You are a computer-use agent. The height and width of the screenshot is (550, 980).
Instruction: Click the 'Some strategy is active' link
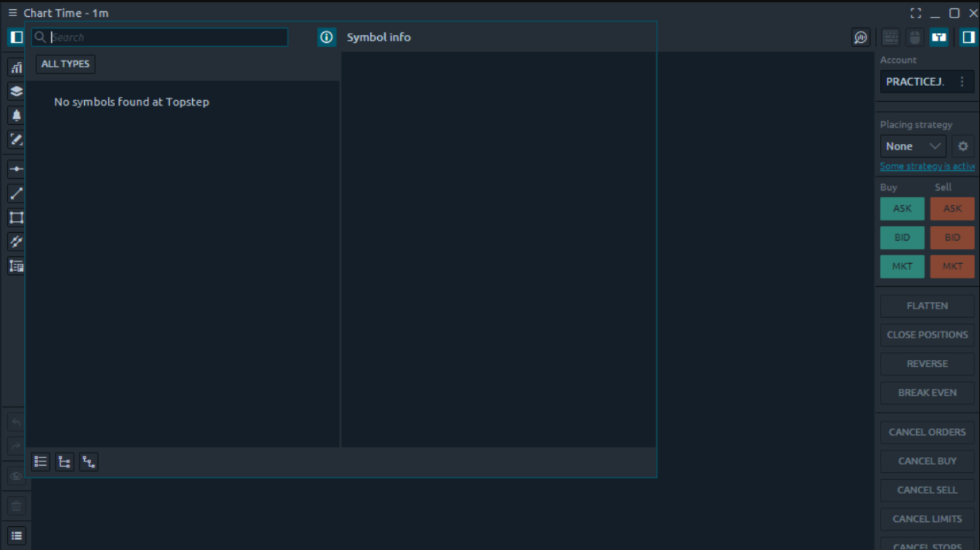(x=927, y=166)
